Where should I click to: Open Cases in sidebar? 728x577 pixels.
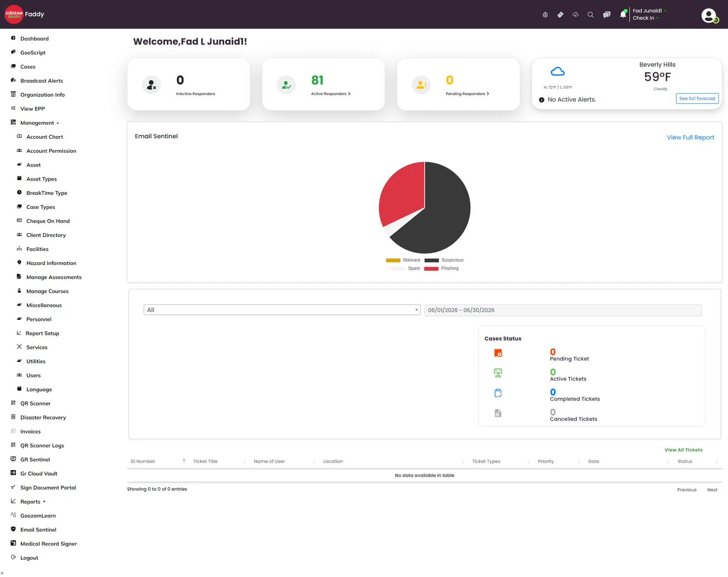[x=28, y=67]
